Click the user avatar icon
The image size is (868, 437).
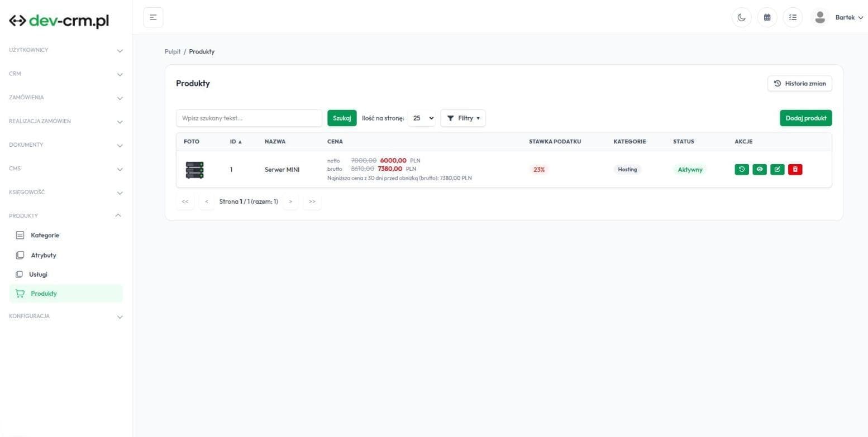pyautogui.click(x=820, y=17)
